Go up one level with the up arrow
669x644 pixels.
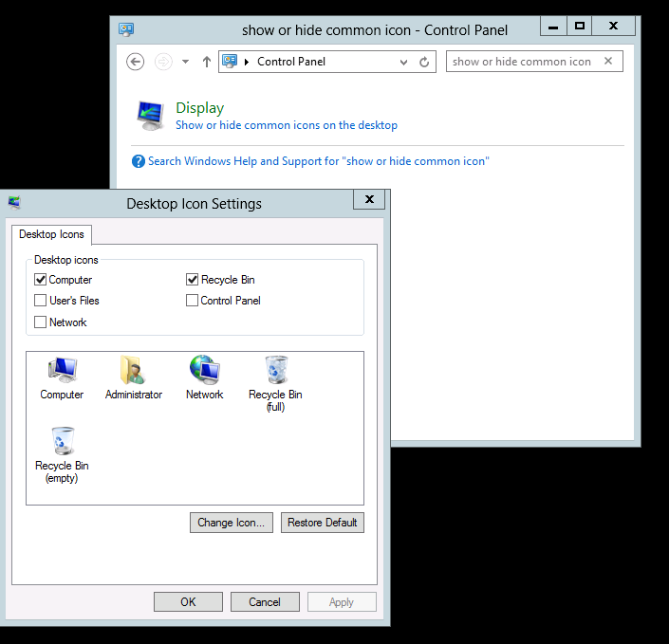click(207, 62)
